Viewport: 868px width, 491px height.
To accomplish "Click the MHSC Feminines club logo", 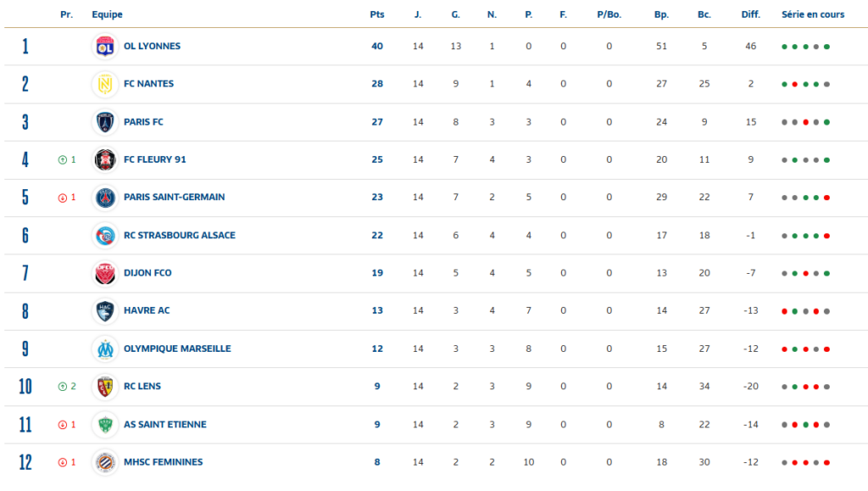I will pyautogui.click(x=105, y=462).
